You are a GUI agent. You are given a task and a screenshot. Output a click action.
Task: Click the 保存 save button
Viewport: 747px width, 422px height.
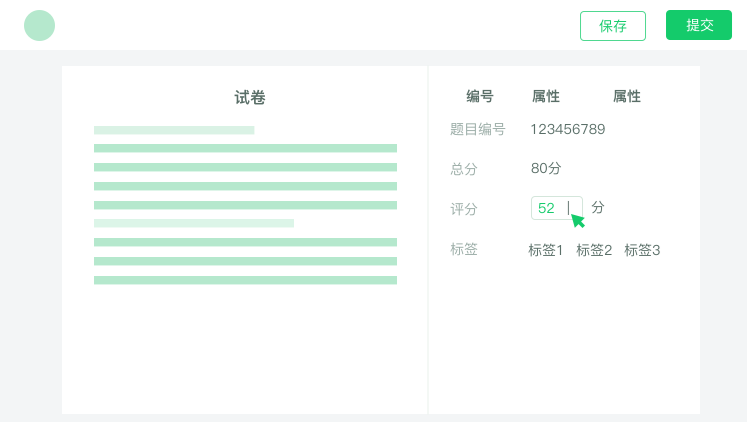[x=613, y=26]
